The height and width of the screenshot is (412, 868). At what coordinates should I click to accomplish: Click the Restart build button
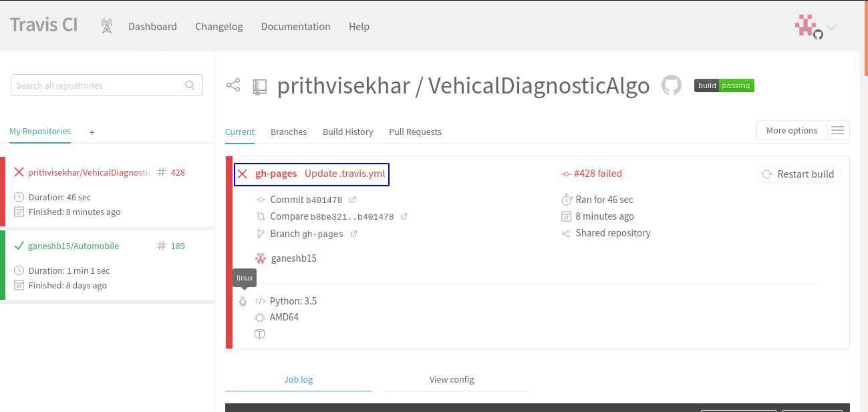798,174
